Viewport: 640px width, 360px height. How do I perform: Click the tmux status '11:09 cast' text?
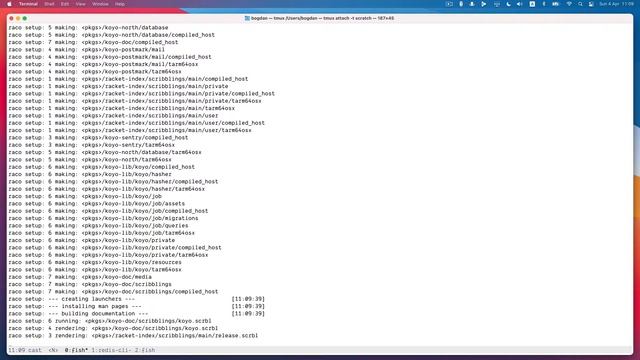click(x=25, y=350)
